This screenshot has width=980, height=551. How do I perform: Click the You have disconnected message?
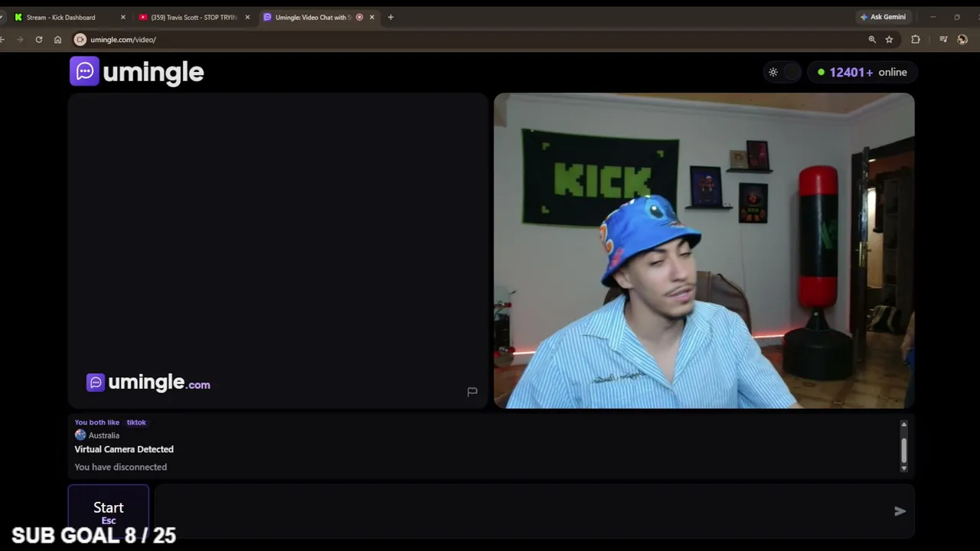pyautogui.click(x=120, y=467)
